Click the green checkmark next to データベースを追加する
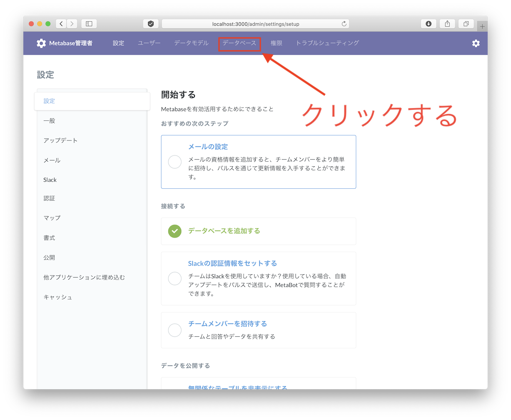This screenshot has width=511, height=420. coord(175,231)
